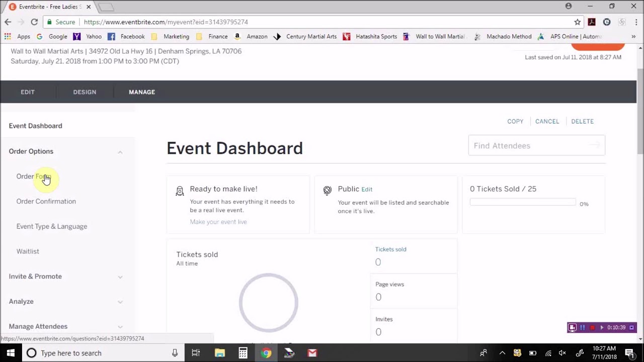644x362 pixels.
Task: Click the COPY event link
Action: click(515, 121)
